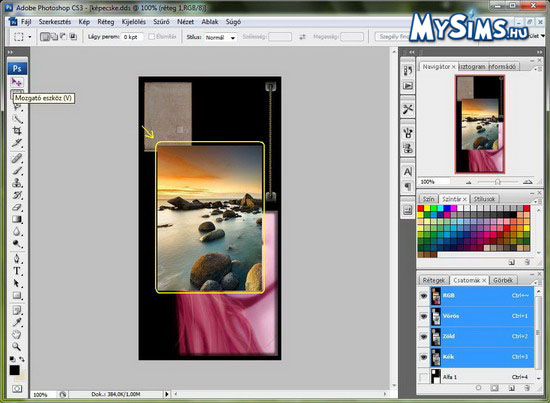Screen dimensions: 550x403
Task: Click the Navigator zoom slider handle
Action: click(x=497, y=182)
